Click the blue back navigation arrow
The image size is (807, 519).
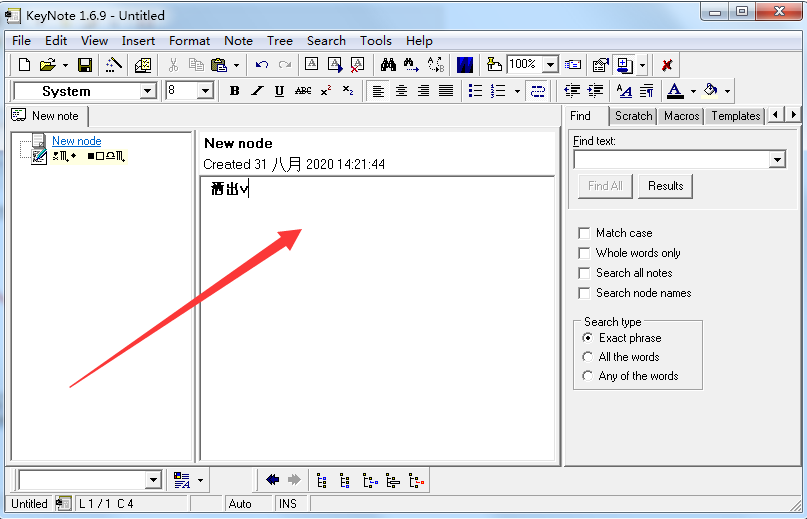click(x=272, y=480)
